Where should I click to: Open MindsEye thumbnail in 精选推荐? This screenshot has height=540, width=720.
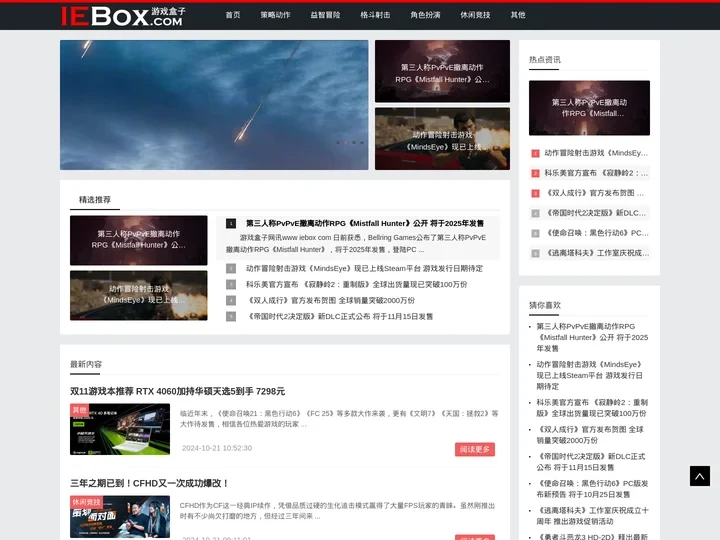[x=139, y=295]
